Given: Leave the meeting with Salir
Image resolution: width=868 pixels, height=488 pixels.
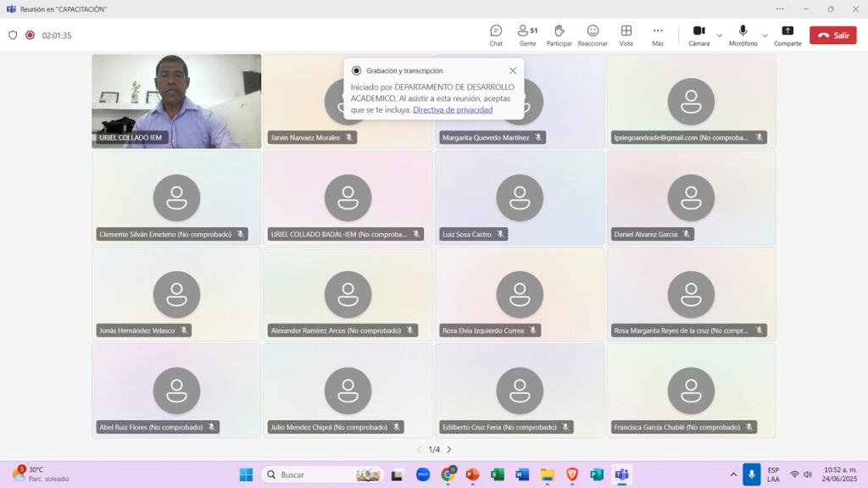Looking at the screenshot, I should [x=832, y=36].
